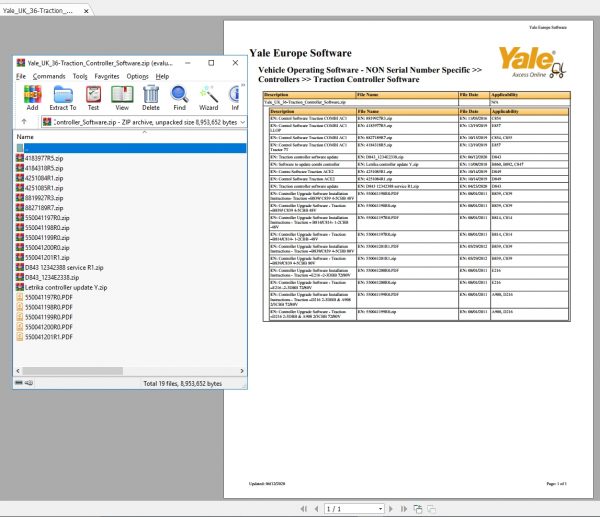The image size is (600, 517).
Task: Click the first page button in PDF viewer
Action: click(x=304, y=509)
